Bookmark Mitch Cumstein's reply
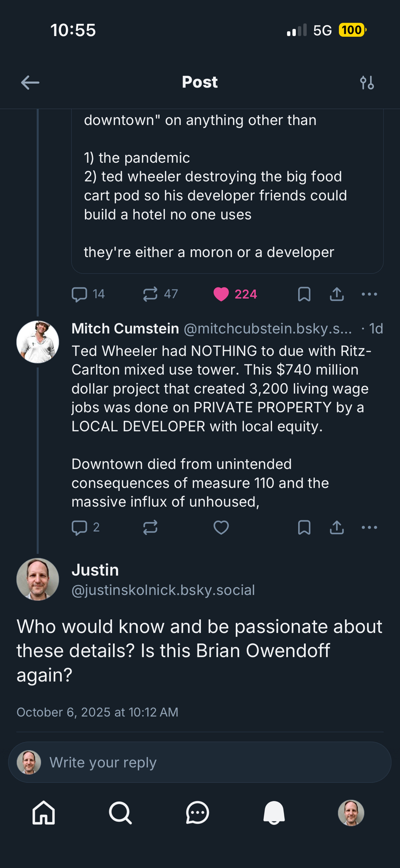400x868 pixels. click(x=304, y=527)
